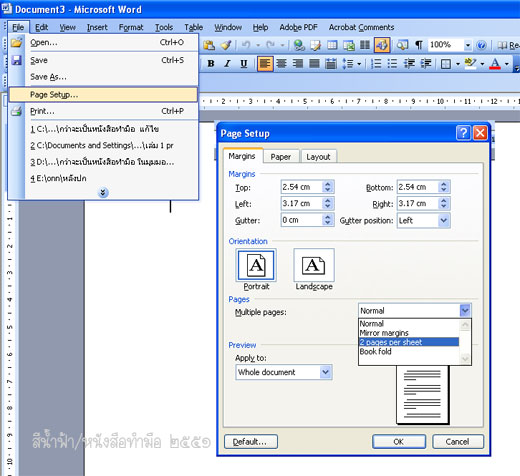Image resolution: width=520 pixels, height=476 pixels.
Task: Toggle the Bullets list icon
Action: 393,63
